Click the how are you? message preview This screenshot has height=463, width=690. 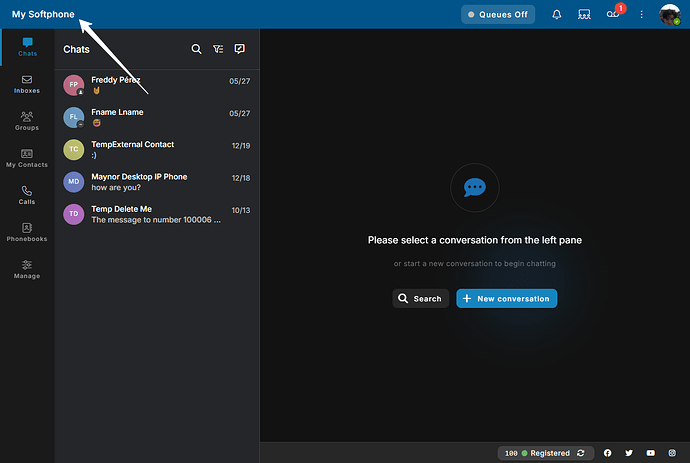[116, 187]
